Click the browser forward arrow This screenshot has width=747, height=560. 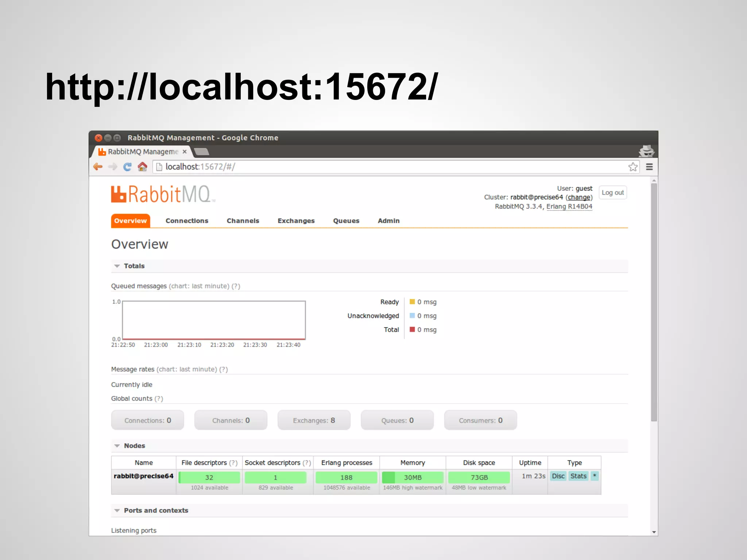click(x=113, y=167)
